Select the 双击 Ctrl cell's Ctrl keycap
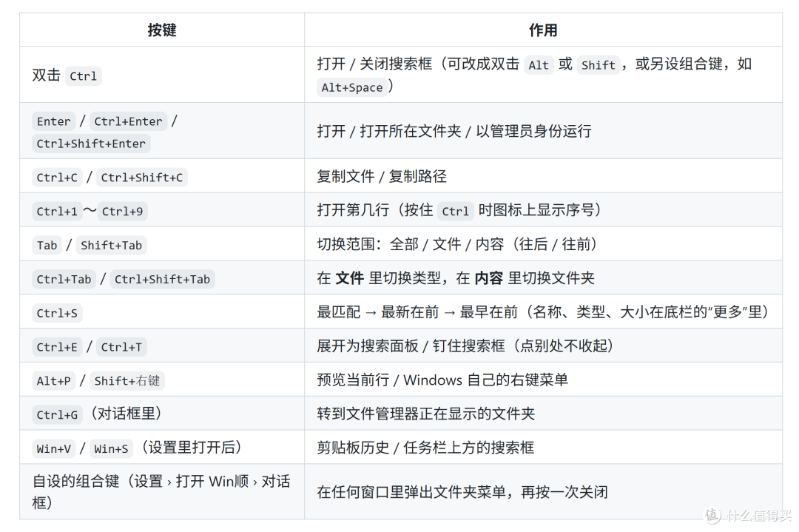The image size is (799, 532). pyautogui.click(x=83, y=76)
